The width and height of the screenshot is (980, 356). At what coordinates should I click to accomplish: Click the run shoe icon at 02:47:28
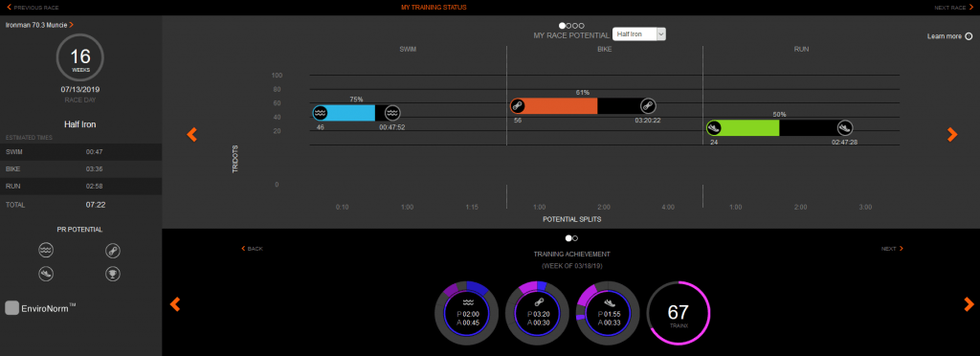pos(845,128)
